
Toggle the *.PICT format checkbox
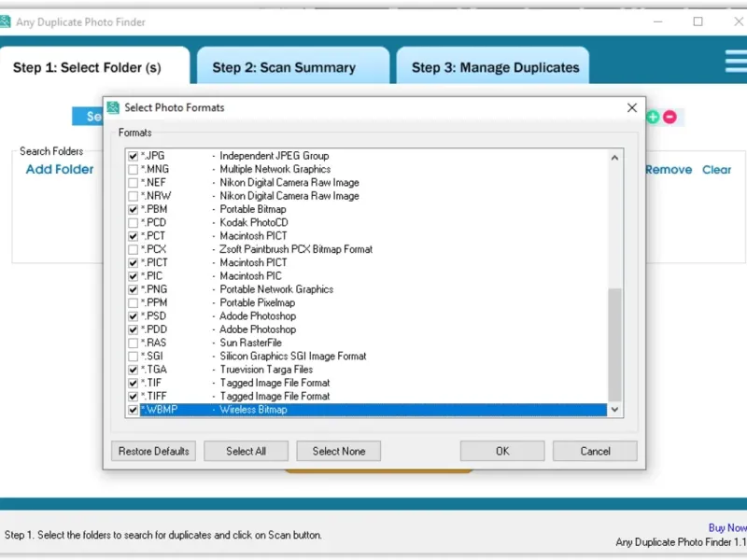click(133, 263)
